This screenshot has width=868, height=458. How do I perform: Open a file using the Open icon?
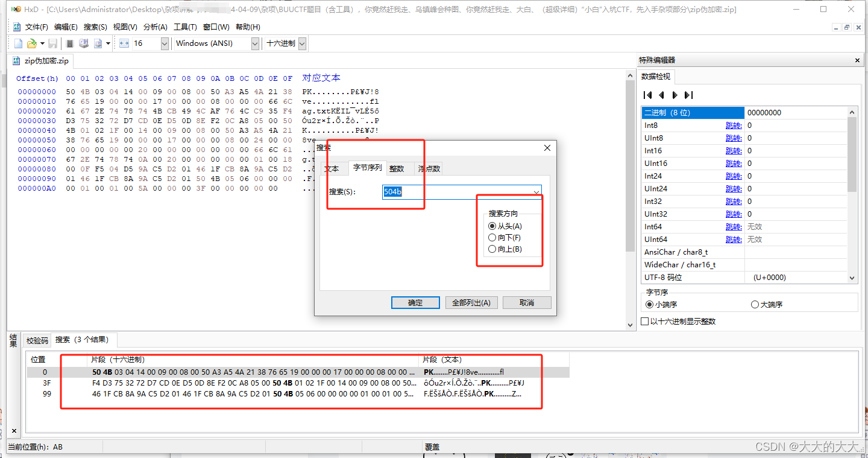31,43
